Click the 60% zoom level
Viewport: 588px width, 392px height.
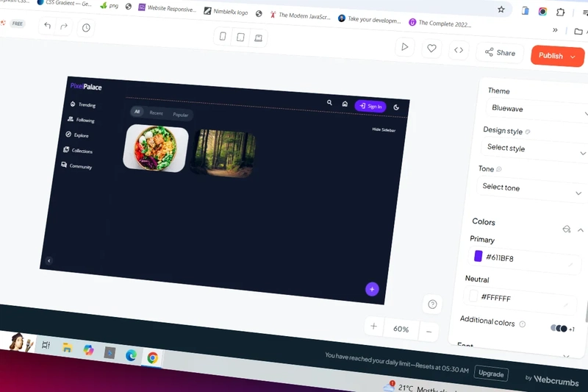pyautogui.click(x=401, y=329)
